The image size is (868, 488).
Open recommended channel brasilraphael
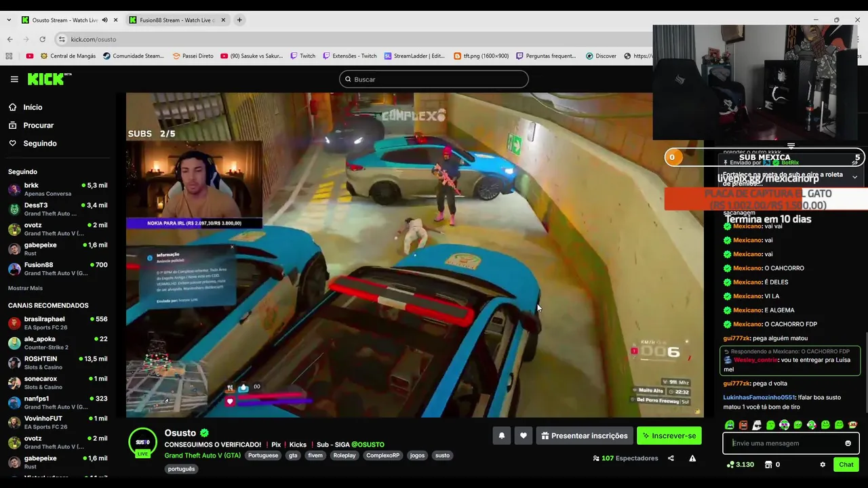pos(58,323)
